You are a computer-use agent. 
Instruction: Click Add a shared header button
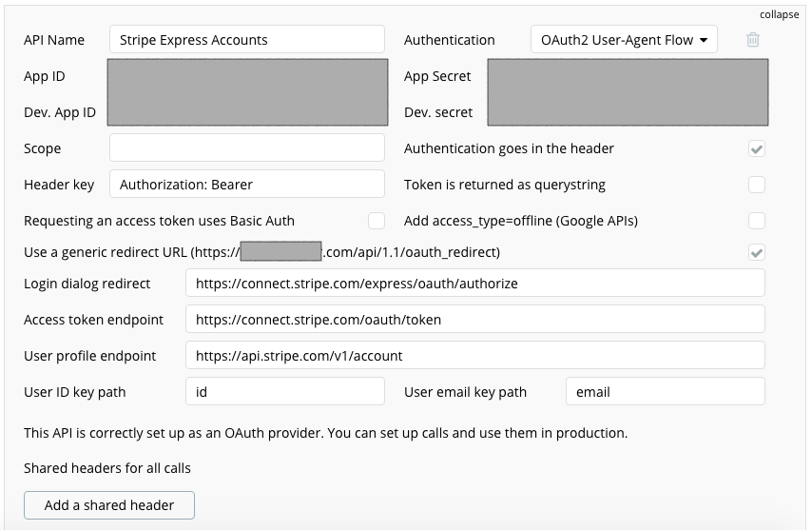click(109, 505)
